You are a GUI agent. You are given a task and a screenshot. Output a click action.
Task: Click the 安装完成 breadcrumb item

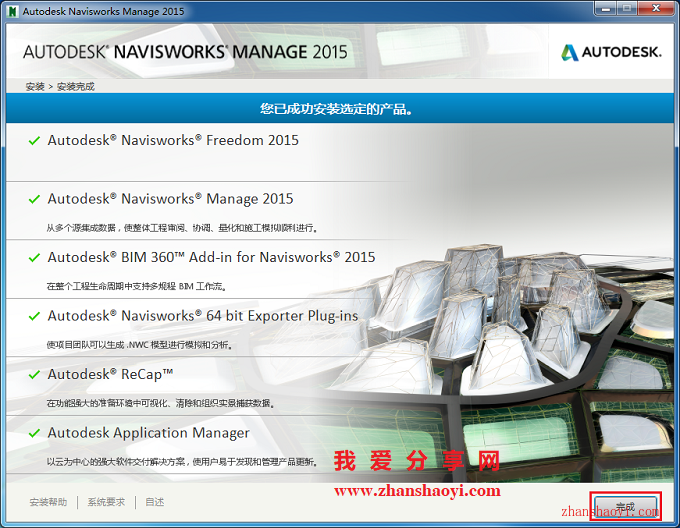click(76, 87)
